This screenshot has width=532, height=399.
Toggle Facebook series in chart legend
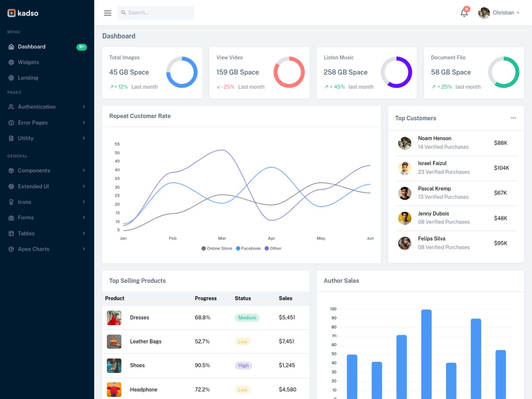[x=249, y=248]
